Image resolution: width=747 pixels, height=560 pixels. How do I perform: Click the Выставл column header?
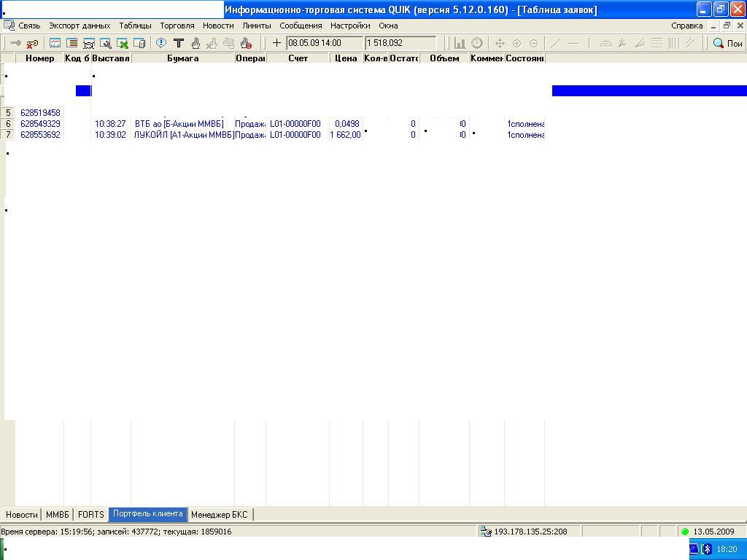111,58
